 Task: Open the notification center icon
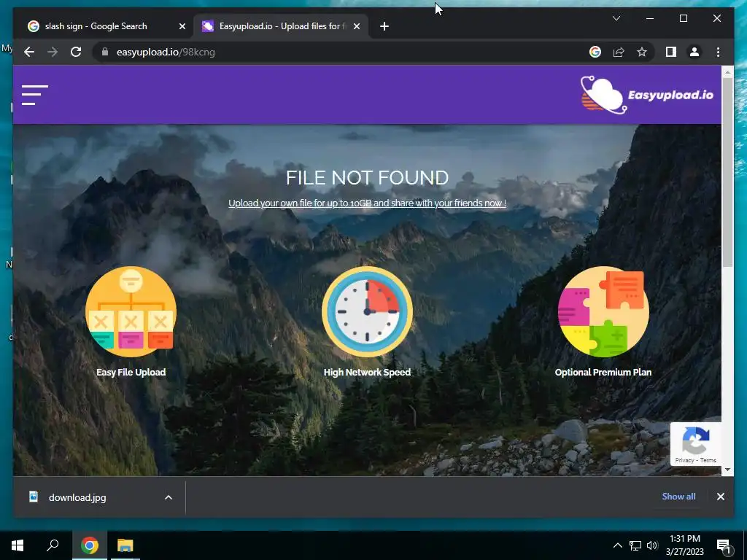click(724, 546)
